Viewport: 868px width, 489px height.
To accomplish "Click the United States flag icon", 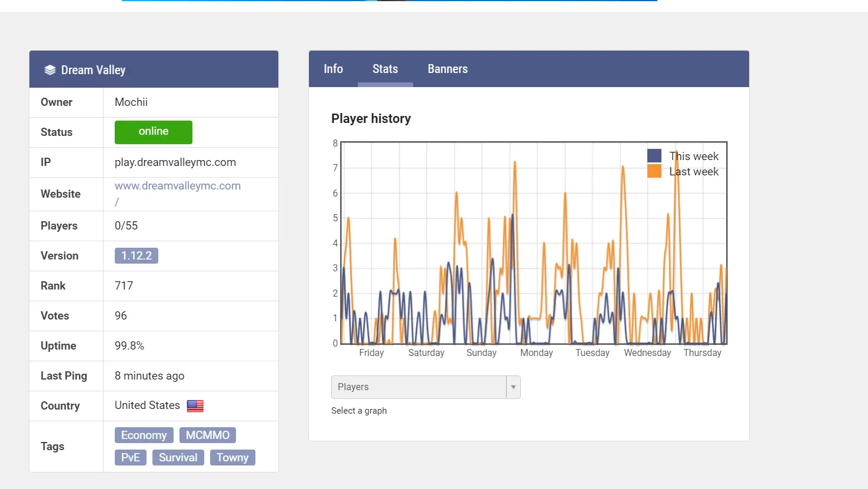I will click(x=195, y=406).
